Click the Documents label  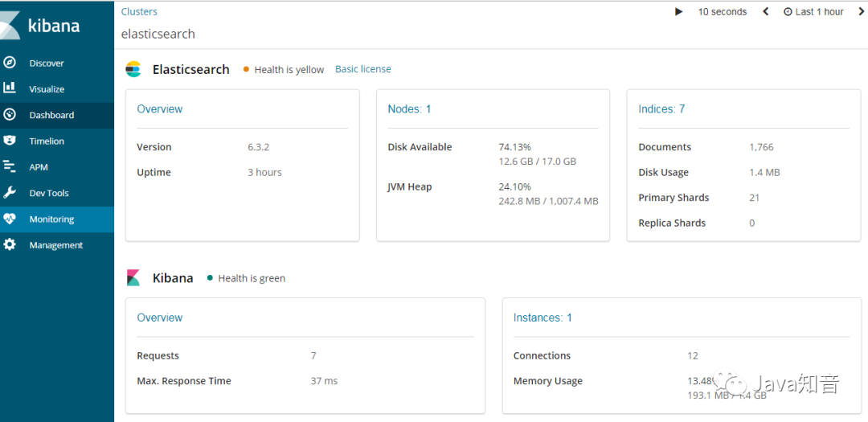(x=665, y=147)
